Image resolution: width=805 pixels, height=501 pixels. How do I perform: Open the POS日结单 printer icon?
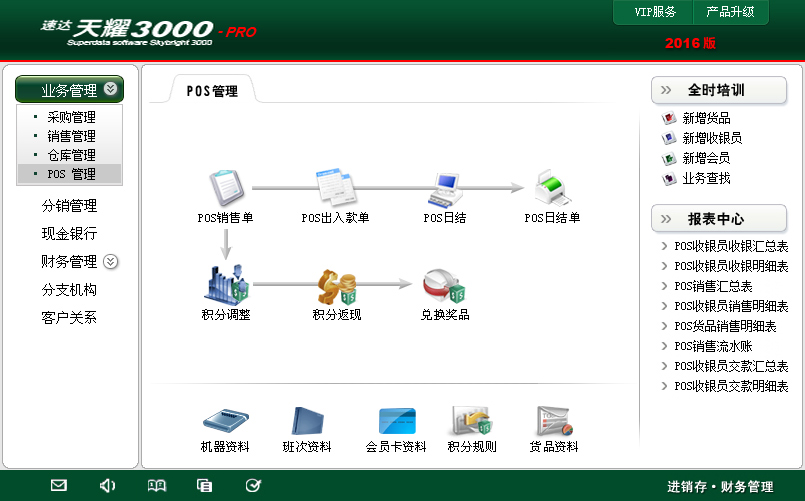553,188
